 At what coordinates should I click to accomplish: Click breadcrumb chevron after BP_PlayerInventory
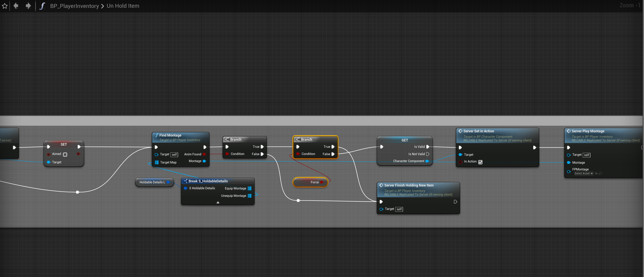(x=103, y=6)
